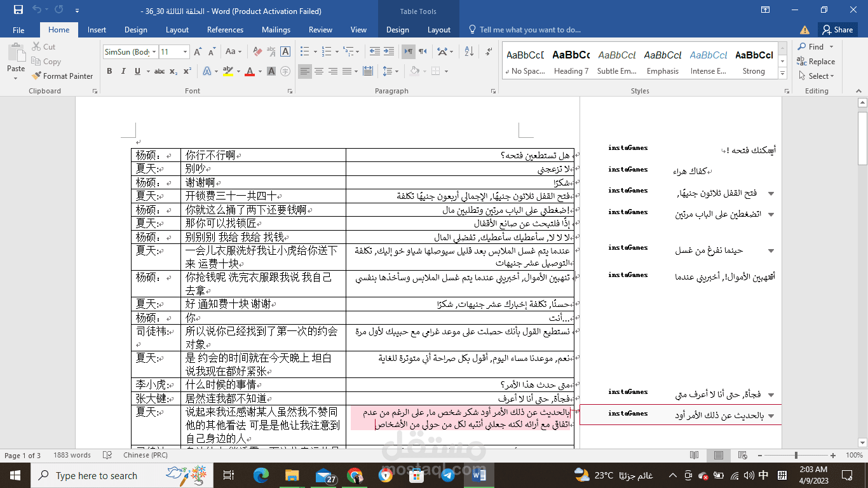This screenshot has height=488, width=868.
Task: Expand the Styles gallery More button
Action: click(x=783, y=74)
